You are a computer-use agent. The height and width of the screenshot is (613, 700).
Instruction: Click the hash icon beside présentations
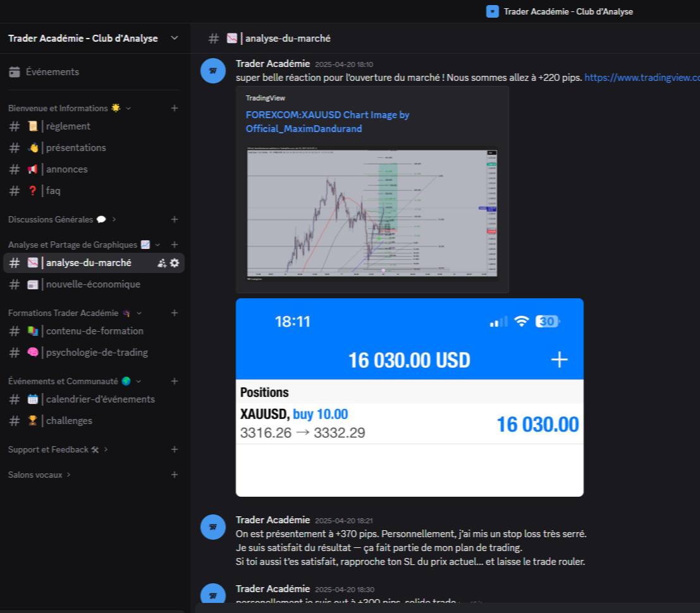pyautogui.click(x=15, y=148)
